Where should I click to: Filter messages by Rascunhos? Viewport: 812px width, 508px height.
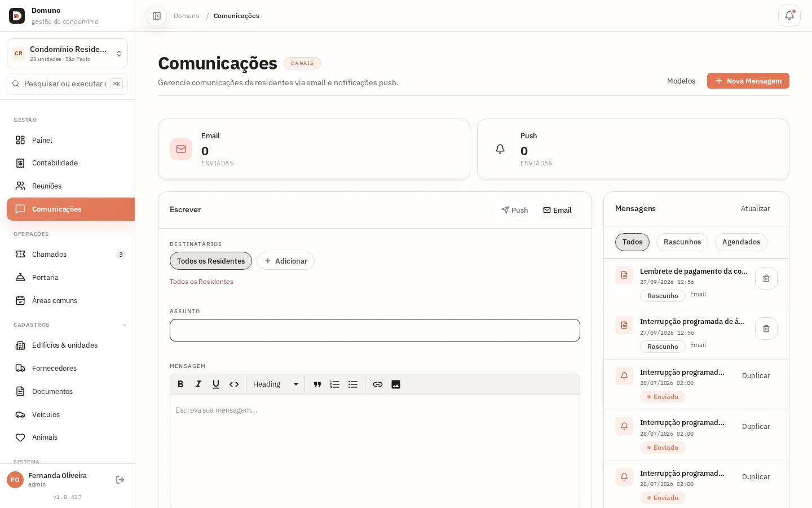click(682, 242)
